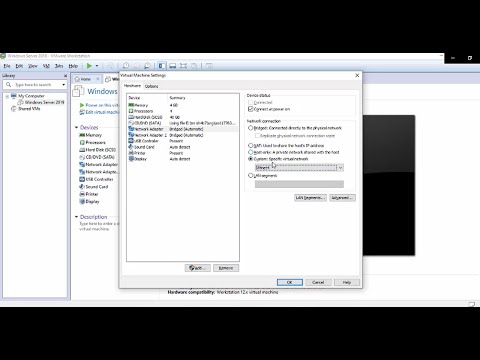
Task: Select the Network Adapter row in device list
Action: point(183,129)
